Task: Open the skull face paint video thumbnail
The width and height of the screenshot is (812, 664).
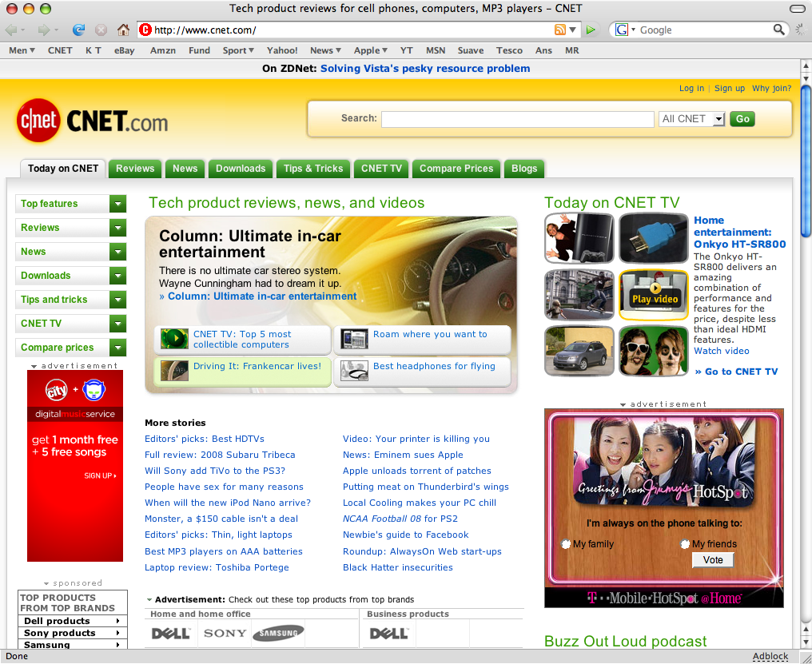Action: [654, 351]
